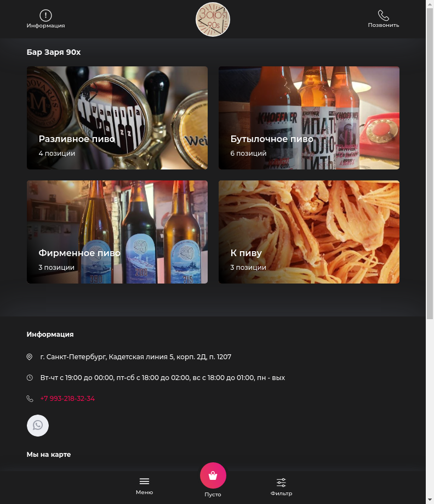Screen dimensions: 434x504
Task: Click the clock icon by opening hours
Action: click(30, 378)
